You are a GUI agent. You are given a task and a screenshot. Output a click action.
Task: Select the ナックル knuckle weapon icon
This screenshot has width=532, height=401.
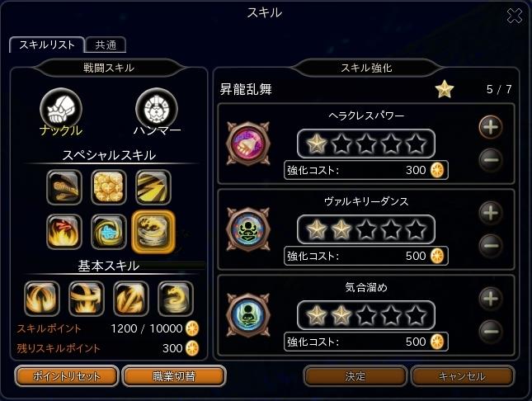(x=61, y=109)
